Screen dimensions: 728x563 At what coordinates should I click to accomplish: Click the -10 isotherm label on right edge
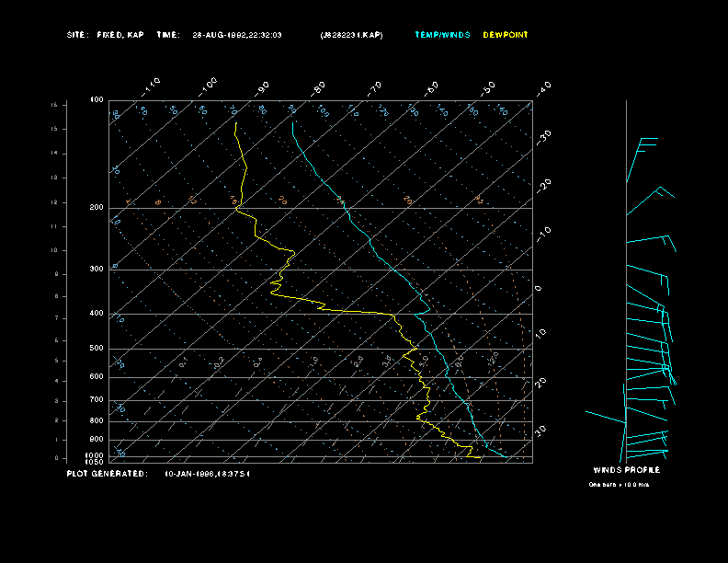543,235
